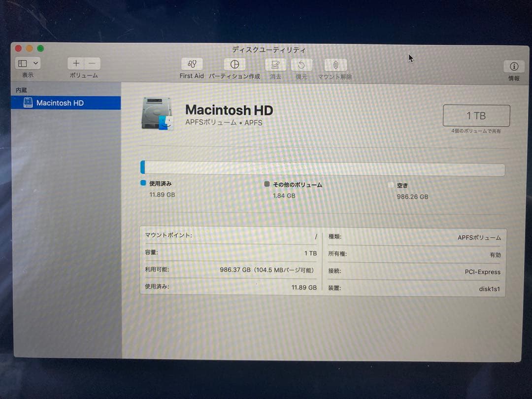
Task: Open disk 情報 info panel
Action: (514, 66)
